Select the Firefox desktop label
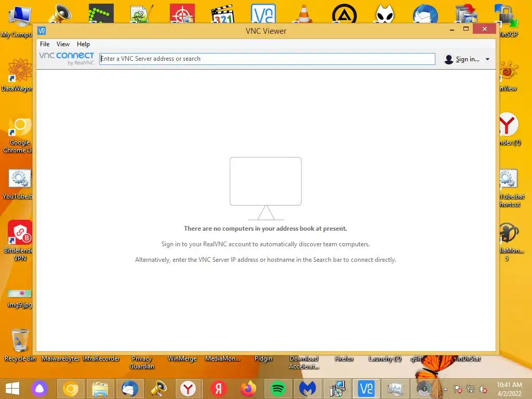Screen dimensions: 532x399 344,358
